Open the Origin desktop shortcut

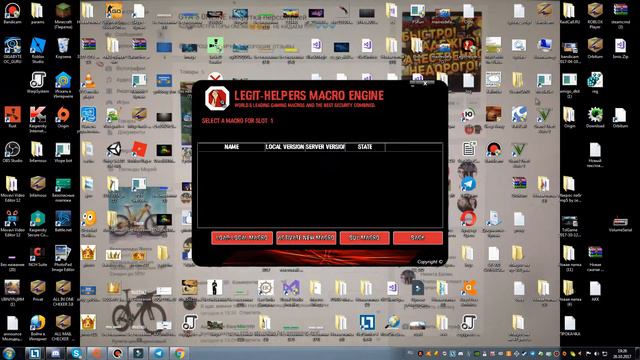63,117
